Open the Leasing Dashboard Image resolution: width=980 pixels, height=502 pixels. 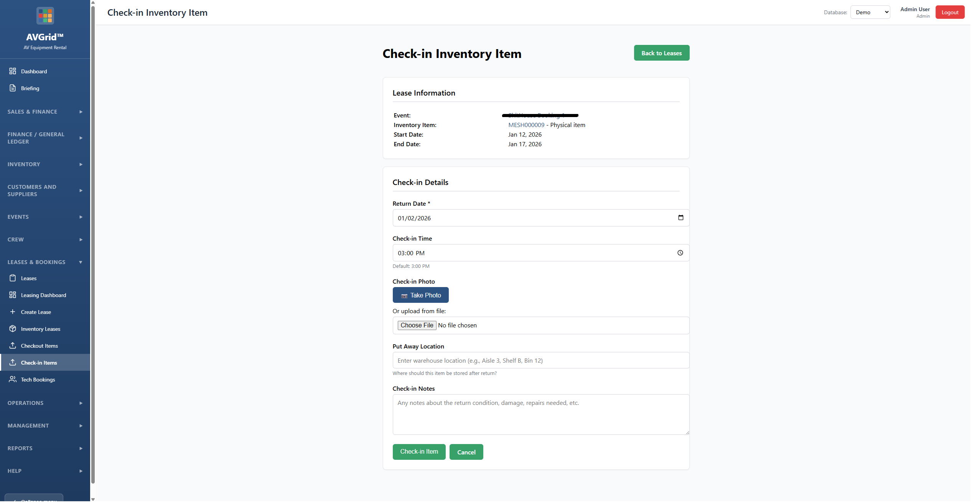(43, 295)
